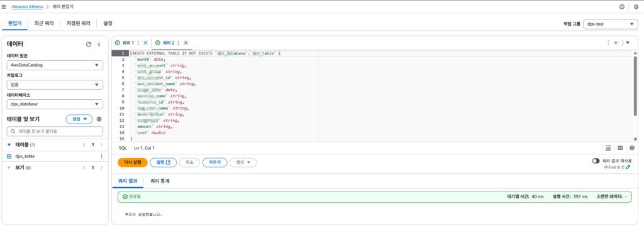The height and width of the screenshot is (236, 644).
Task: Click the 테이블 및 보기 필터링 search field
Action: click(x=55, y=131)
